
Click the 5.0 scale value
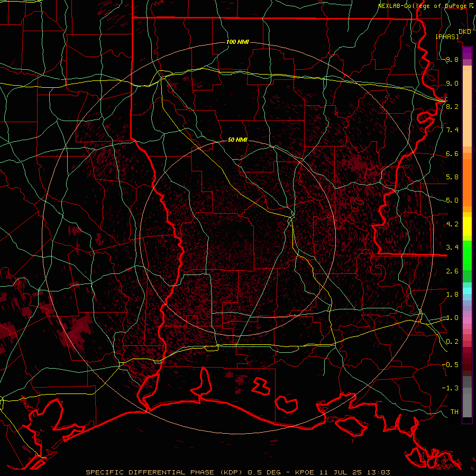(452, 200)
